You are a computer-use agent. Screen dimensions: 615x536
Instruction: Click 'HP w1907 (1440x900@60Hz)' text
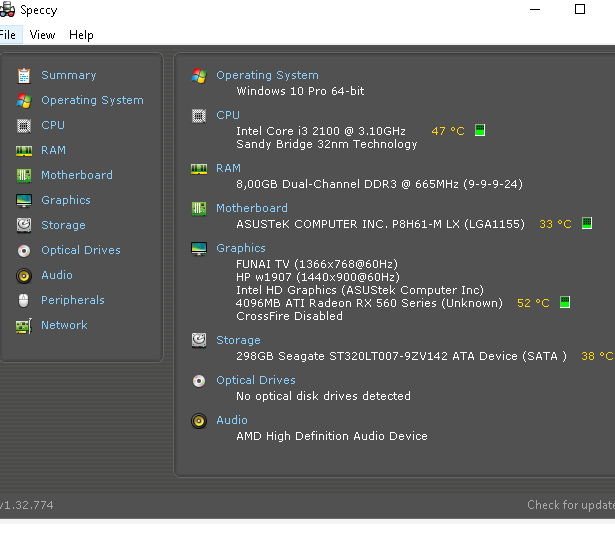(318, 277)
